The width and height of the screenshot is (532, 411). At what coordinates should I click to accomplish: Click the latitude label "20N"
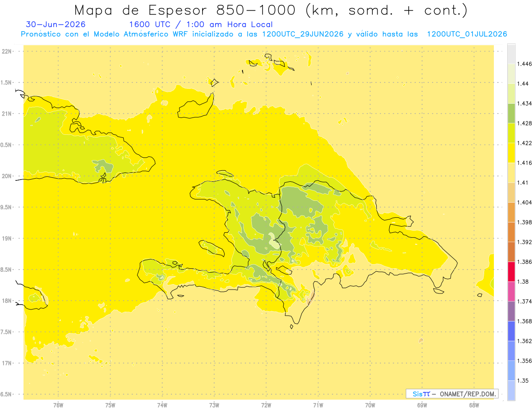(x=7, y=176)
